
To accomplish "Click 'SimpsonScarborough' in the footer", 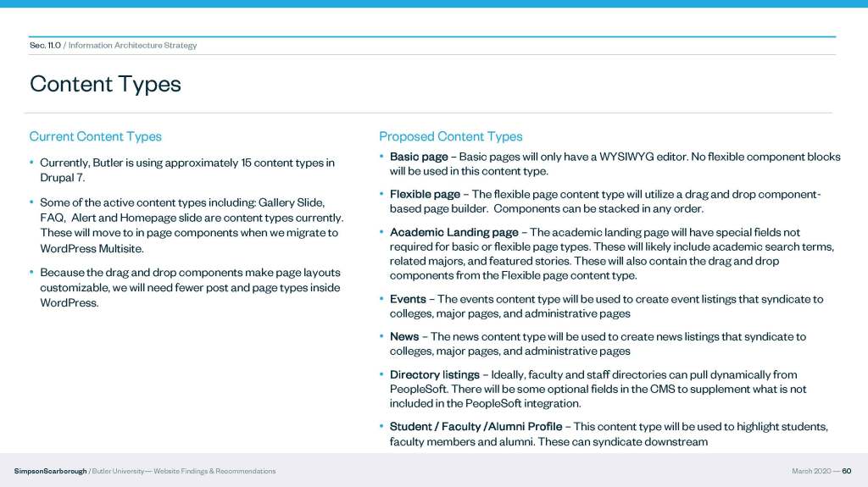I will [50, 471].
